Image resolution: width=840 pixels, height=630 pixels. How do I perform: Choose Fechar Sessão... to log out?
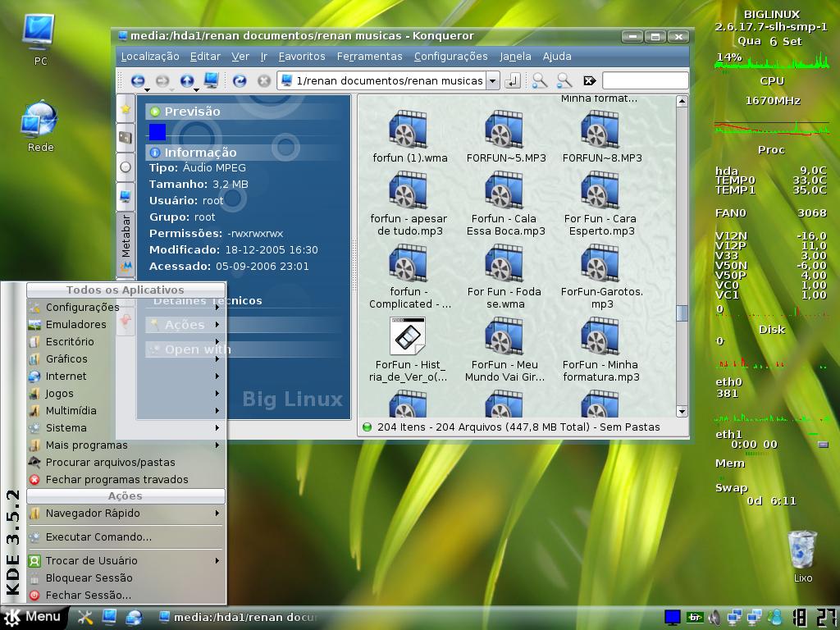point(126,595)
